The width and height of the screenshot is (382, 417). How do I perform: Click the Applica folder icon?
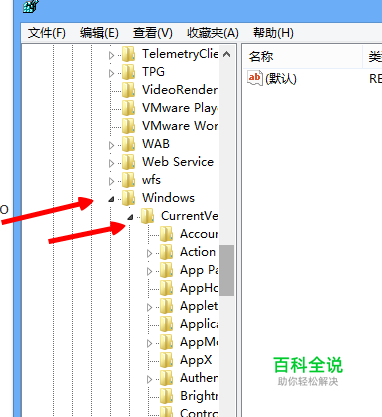[x=166, y=324]
